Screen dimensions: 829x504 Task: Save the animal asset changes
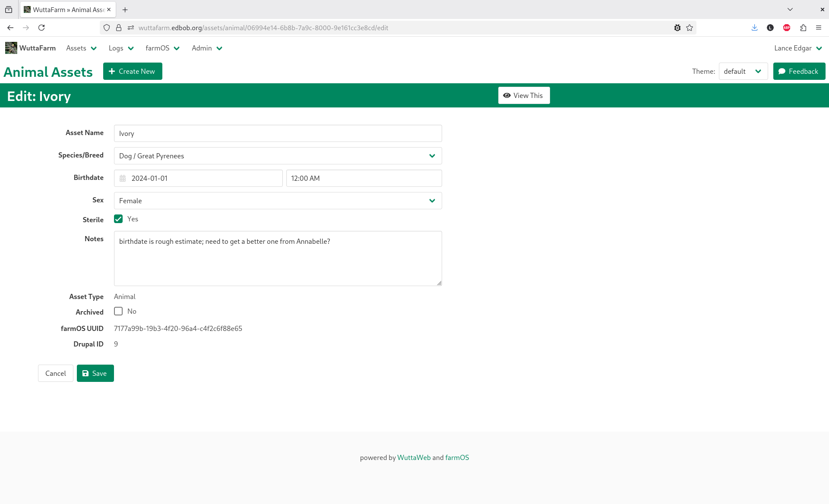95,373
